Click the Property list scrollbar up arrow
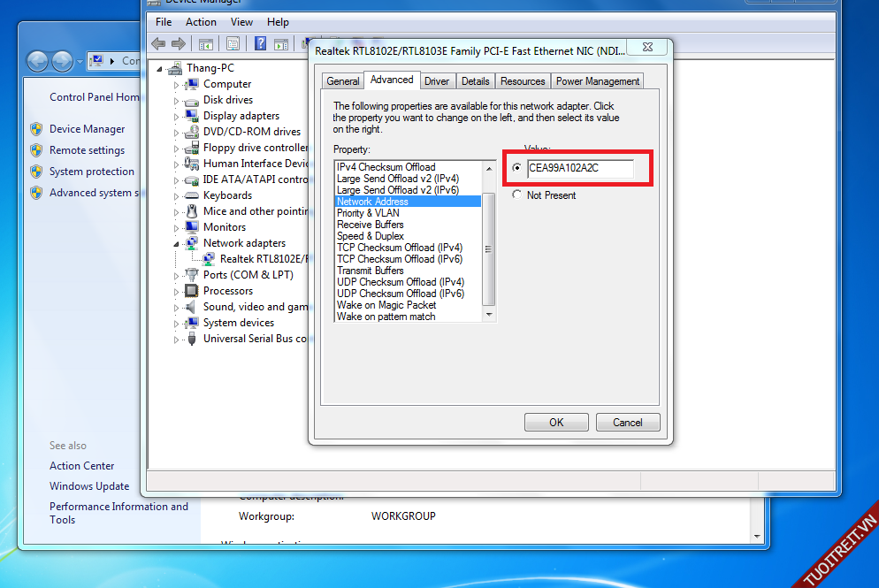Image resolution: width=879 pixels, height=588 pixels. [489, 168]
